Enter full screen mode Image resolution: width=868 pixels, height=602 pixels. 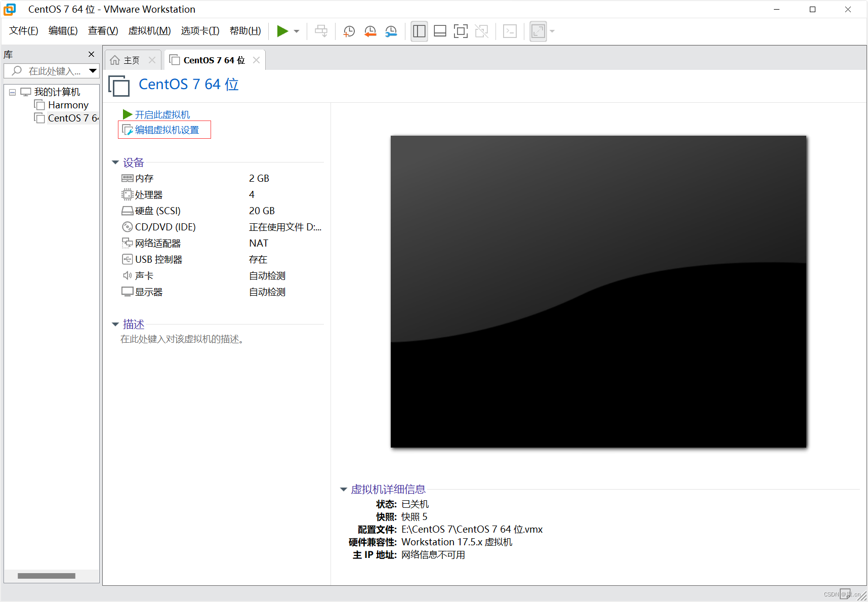461,31
